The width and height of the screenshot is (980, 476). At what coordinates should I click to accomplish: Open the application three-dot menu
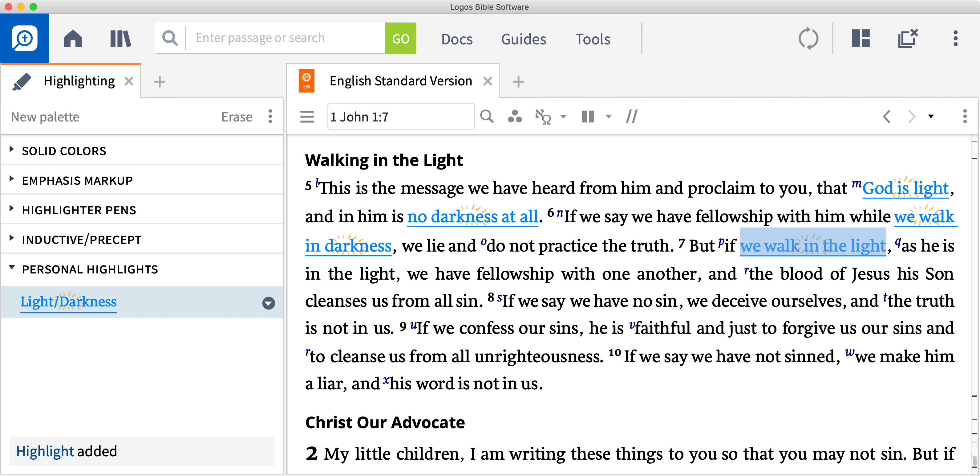pos(955,39)
